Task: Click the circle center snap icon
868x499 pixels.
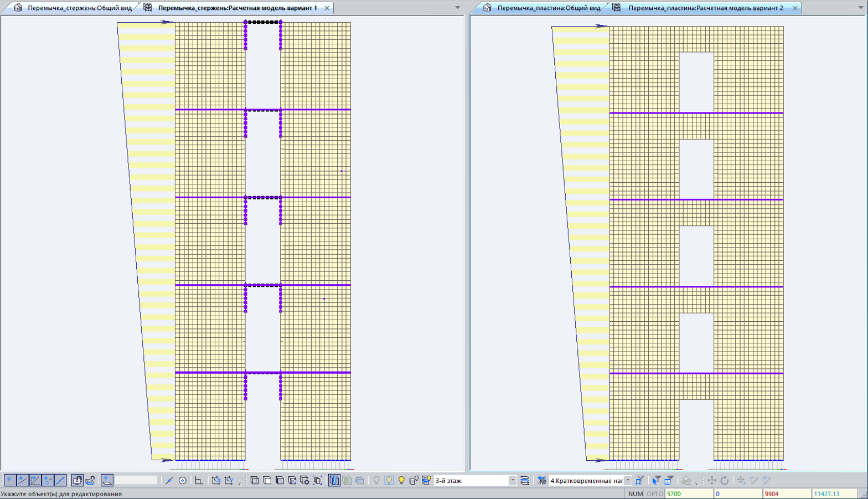Action: 182,480
